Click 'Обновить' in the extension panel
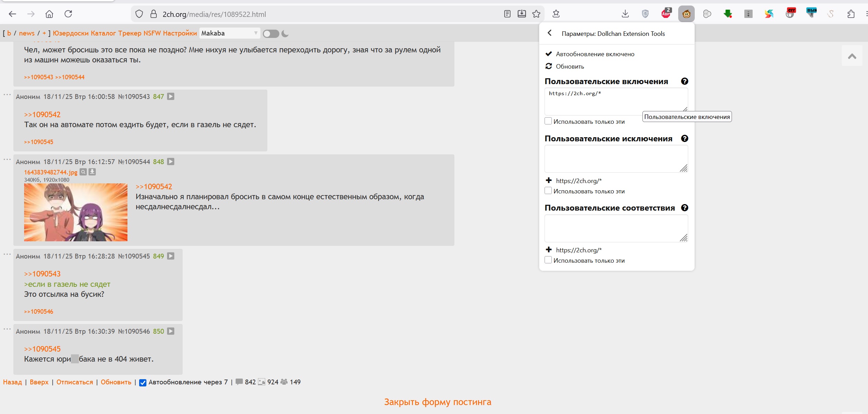Viewport: 868px width, 414px height. (x=570, y=67)
